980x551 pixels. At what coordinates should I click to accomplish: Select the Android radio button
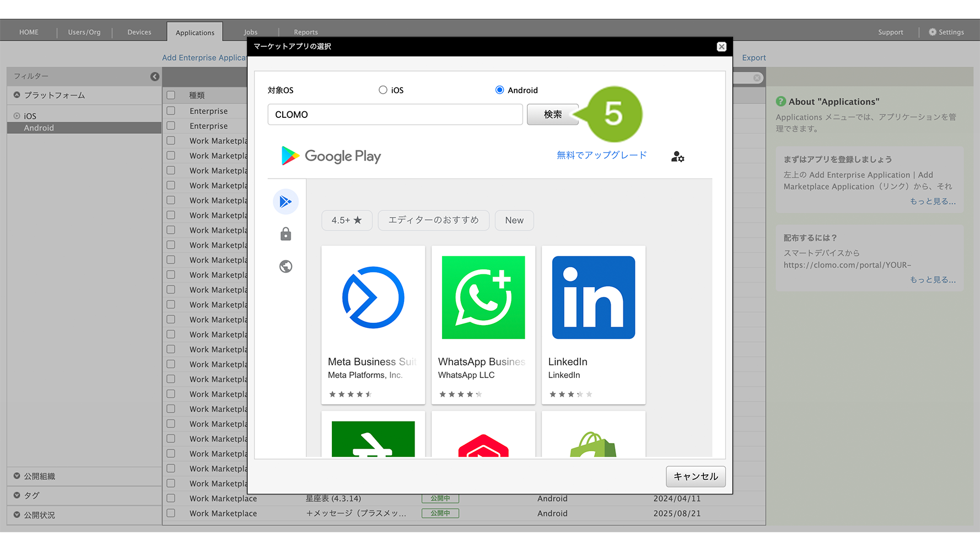[x=499, y=90]
